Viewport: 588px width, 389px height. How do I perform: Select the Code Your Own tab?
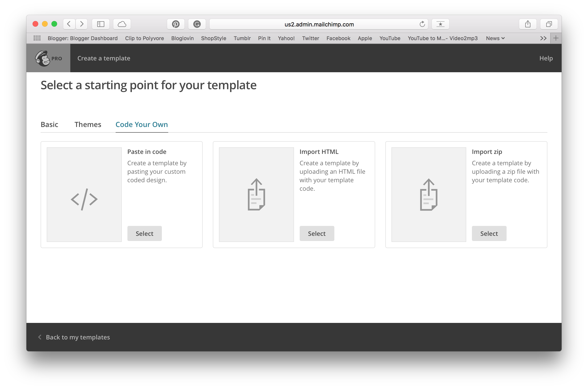142,125
